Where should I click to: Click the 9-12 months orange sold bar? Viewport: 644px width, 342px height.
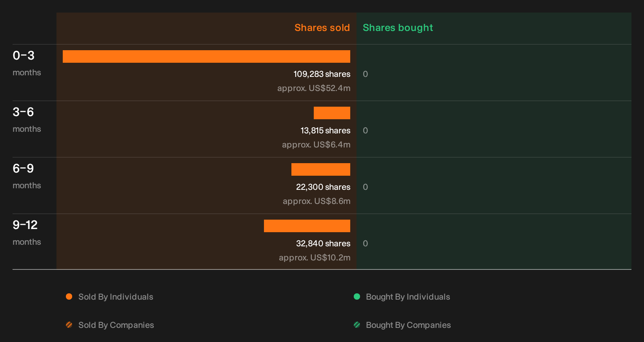(307, 226)
